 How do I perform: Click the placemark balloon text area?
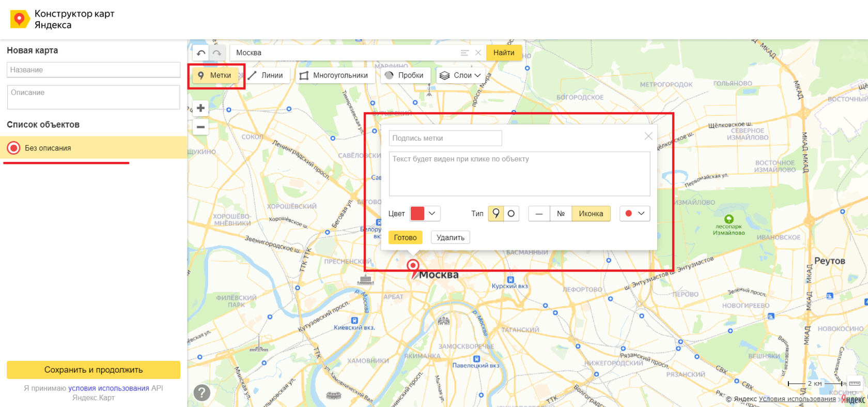click(x=519, y=174)
